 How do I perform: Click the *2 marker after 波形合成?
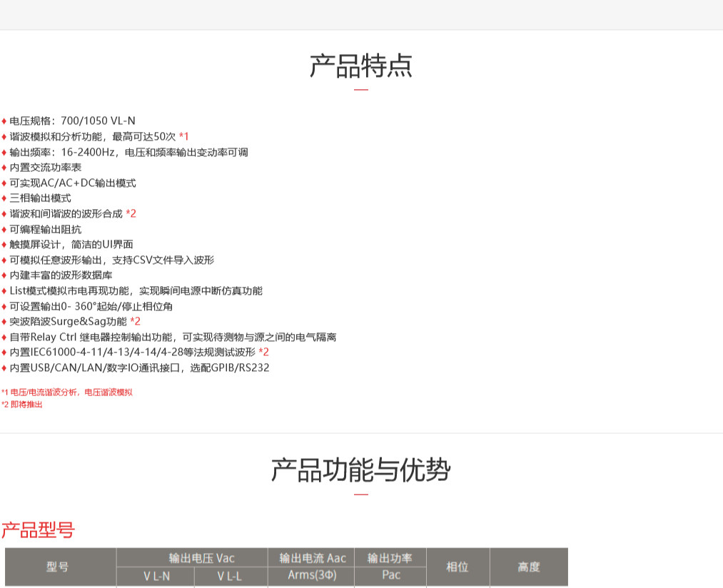(131, 213)
